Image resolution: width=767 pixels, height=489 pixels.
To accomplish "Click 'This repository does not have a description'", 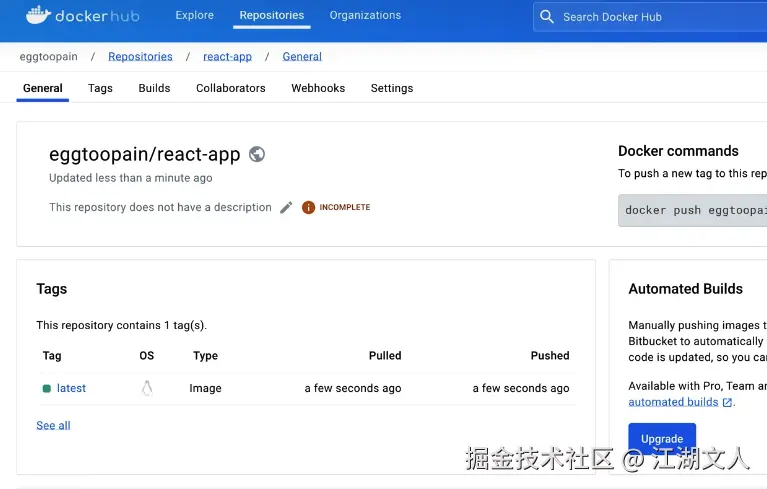I will point(160,207).
